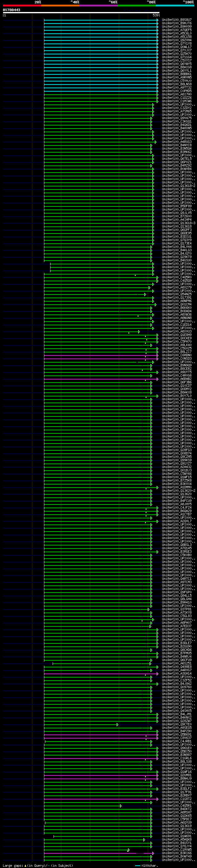Select hit UniRef100_Q173E4
The image size is (197, 868).
[x=177, y=243]
